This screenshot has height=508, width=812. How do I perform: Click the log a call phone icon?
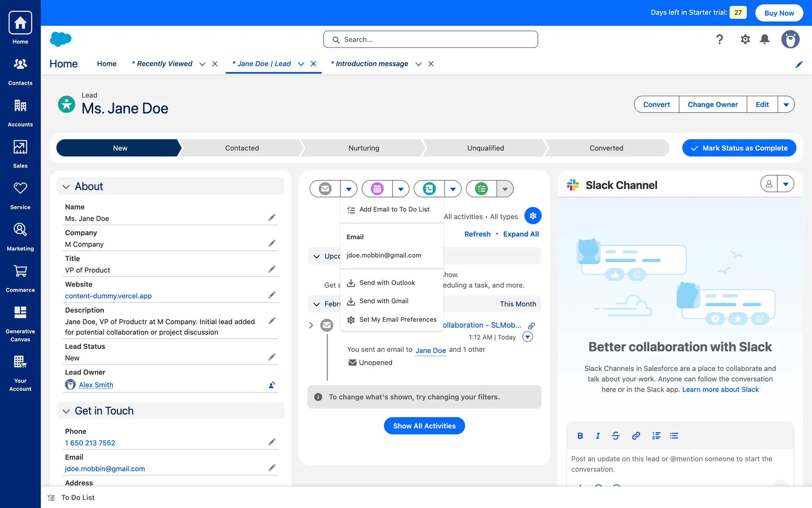tap(429, 189)
